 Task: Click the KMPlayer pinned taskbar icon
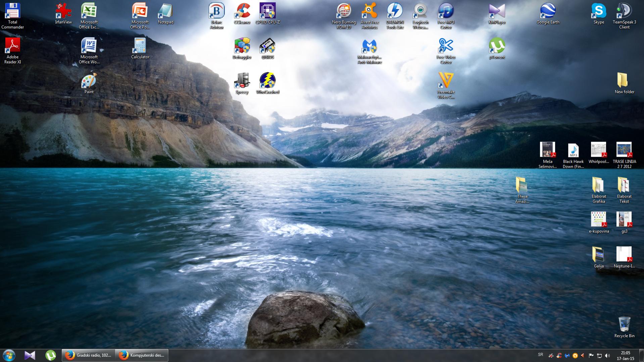coord(30,355)
